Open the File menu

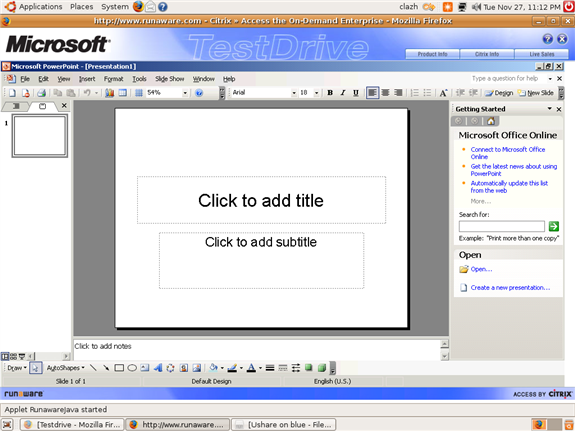pyautogui.click(x=25, y=79)
